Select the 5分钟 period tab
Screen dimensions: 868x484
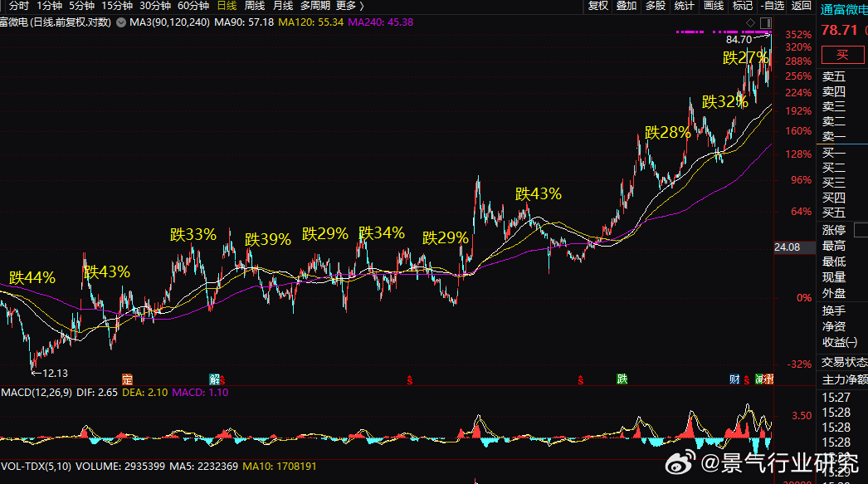[81, 6]
